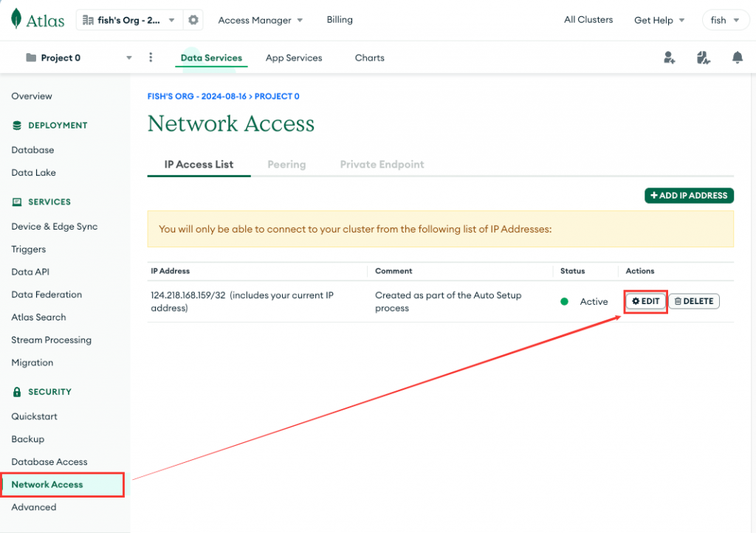
Task: Open the fish user account menu
Action: point(725,20)
